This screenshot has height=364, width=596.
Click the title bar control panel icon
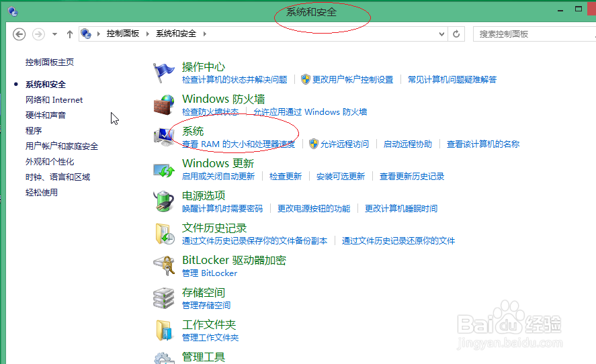13,12
